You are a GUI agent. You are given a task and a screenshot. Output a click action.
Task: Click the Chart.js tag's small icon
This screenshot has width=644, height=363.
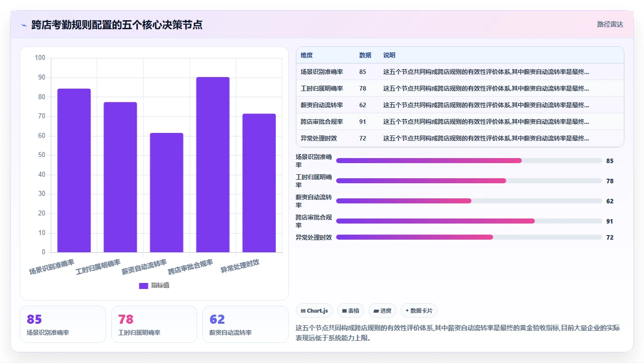tap(303, 311)
